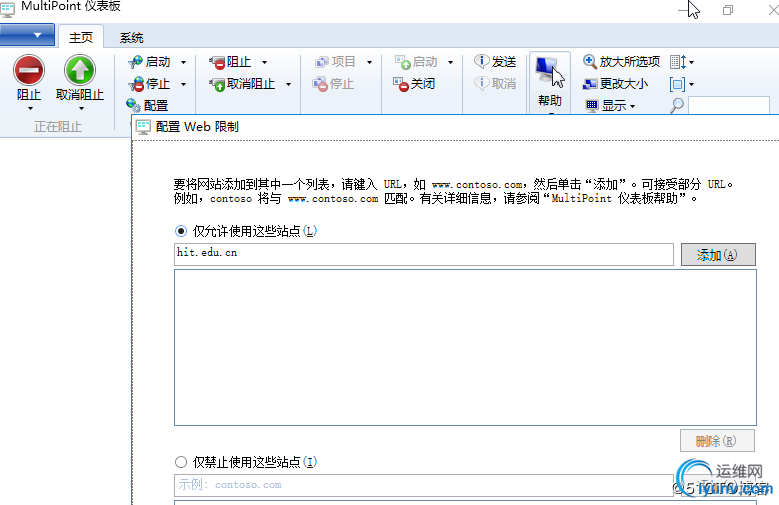Click the large red 阻止 block icon
The height and width of the screenshot is (505, 779).
(x=29, y=70)
